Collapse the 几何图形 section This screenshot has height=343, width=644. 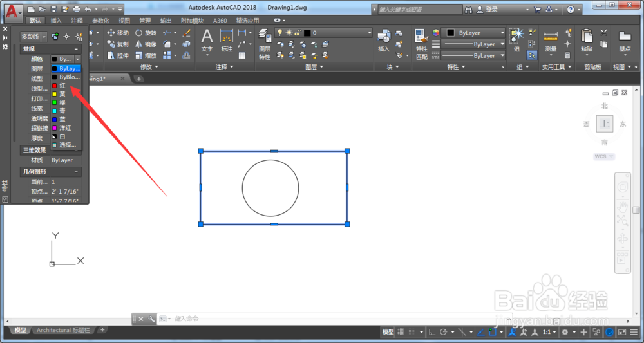[75, 172]
